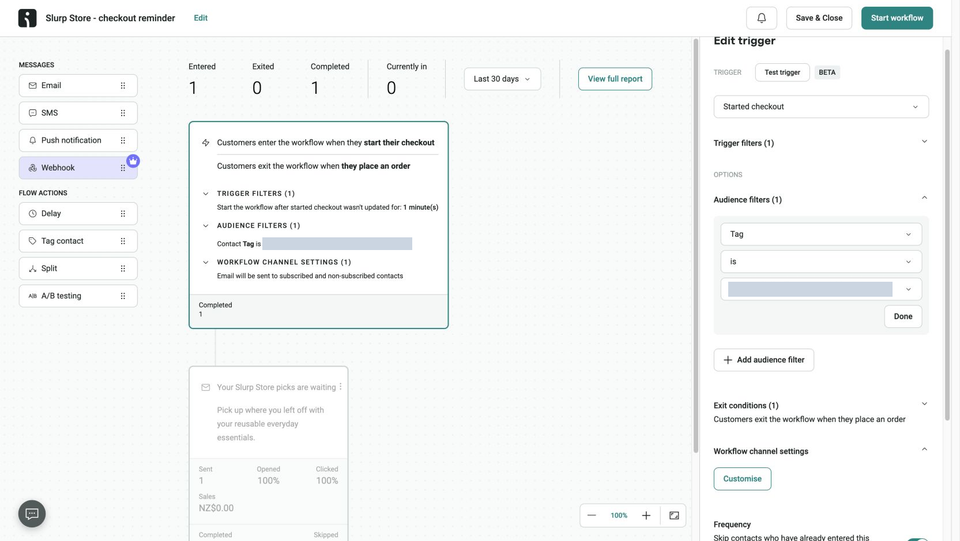Click the fit-to-screen canvas icon

pos(674,515)
